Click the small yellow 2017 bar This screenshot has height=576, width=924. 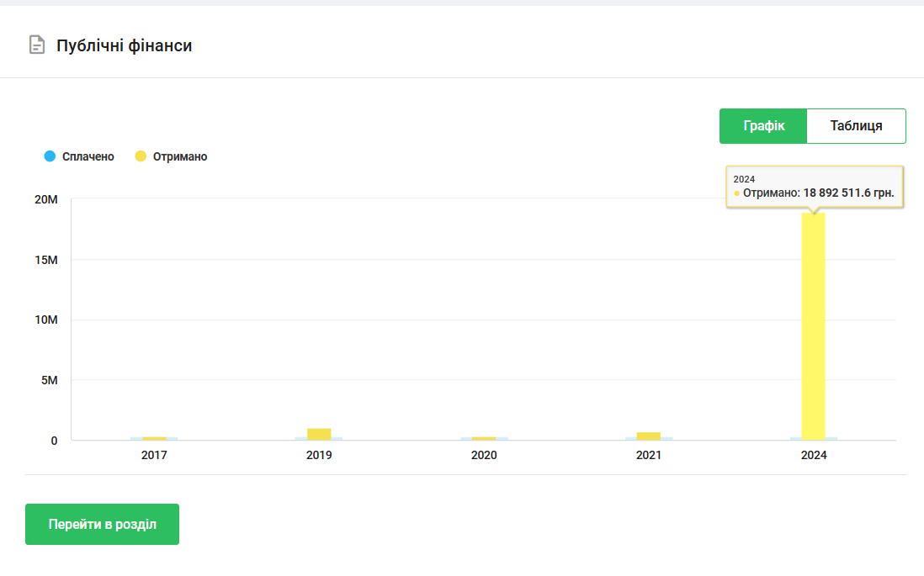tap(154, 439)
